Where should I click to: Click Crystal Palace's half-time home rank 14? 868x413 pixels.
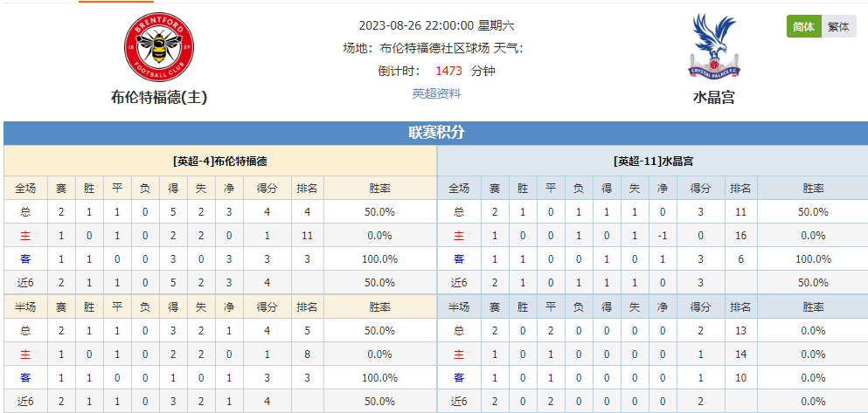[x=740, y=354]
